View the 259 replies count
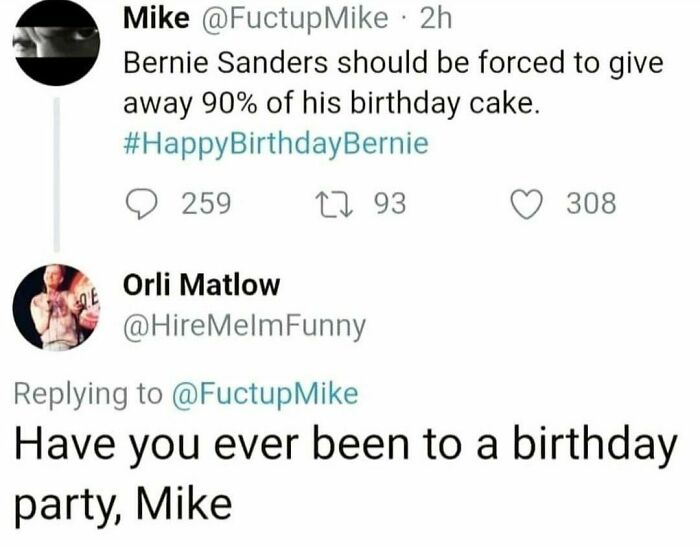 click(206, 204)
